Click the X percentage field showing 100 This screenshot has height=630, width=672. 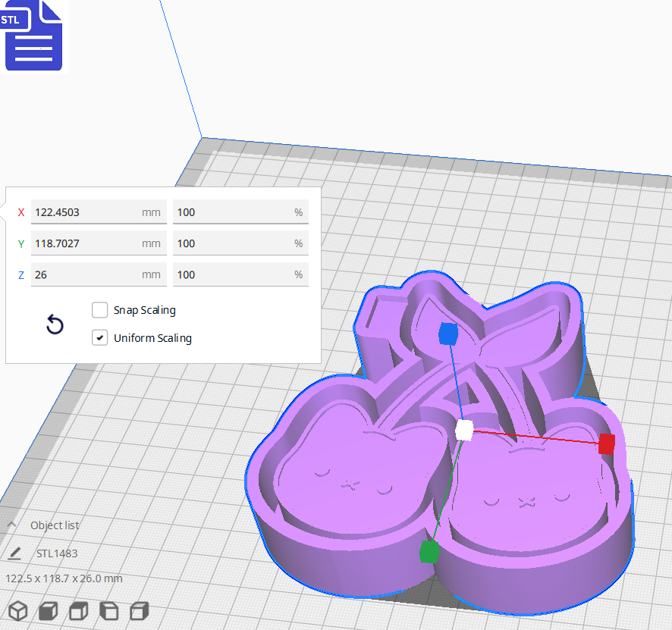coord(240,212)
